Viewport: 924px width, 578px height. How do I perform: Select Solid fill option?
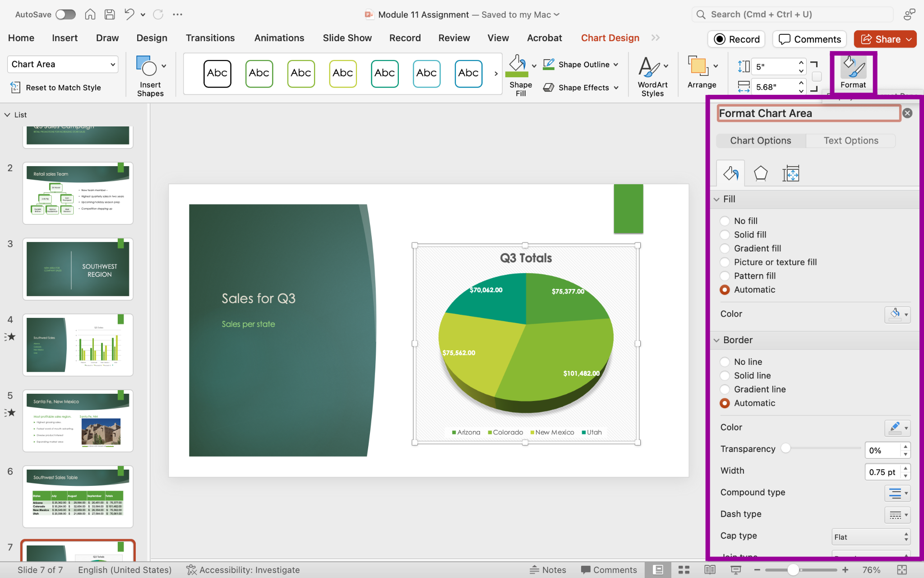pyautogui.click(x=725, y=234)
